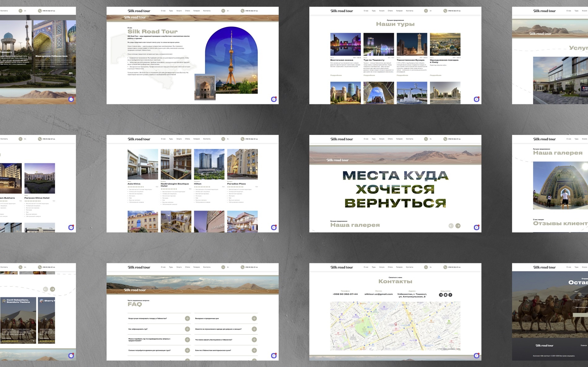Open the Nodirabegim Boutique Hotel photo
The height and width of the screenshot is (367, 588).
coord(176,164)
